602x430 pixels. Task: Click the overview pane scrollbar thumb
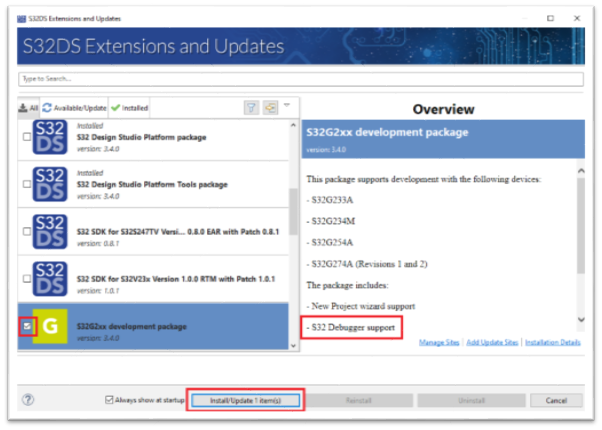tap(581, 225)
